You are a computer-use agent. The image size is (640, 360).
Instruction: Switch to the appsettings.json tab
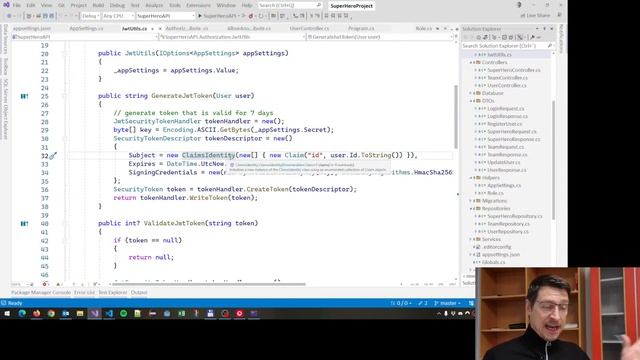(x=32, y=29)
